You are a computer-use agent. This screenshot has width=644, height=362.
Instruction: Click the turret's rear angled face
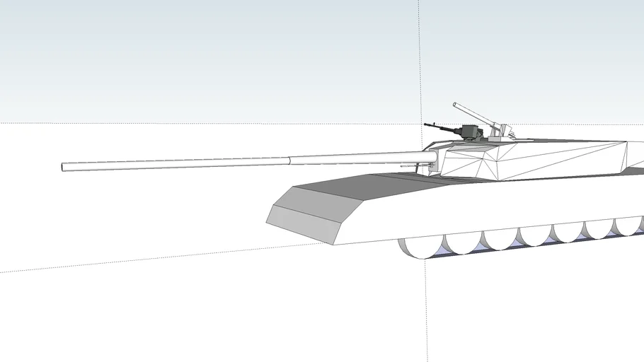point(635,156)
